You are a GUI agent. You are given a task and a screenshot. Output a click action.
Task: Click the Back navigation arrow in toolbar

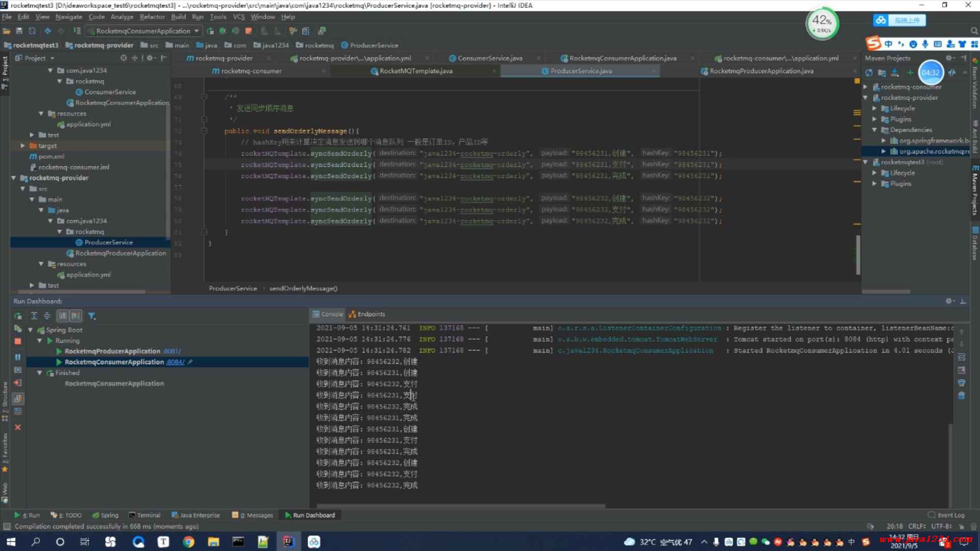tap(48, 31)
